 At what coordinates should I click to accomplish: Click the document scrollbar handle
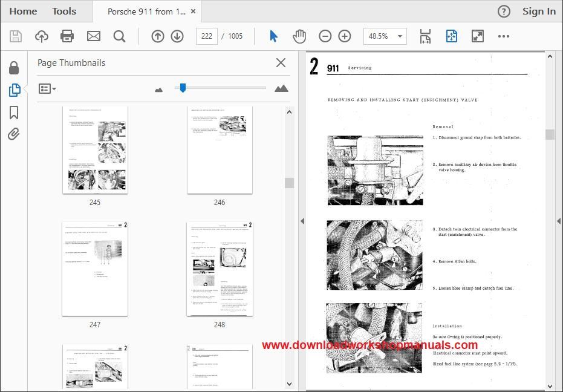[x=550, y=134]
